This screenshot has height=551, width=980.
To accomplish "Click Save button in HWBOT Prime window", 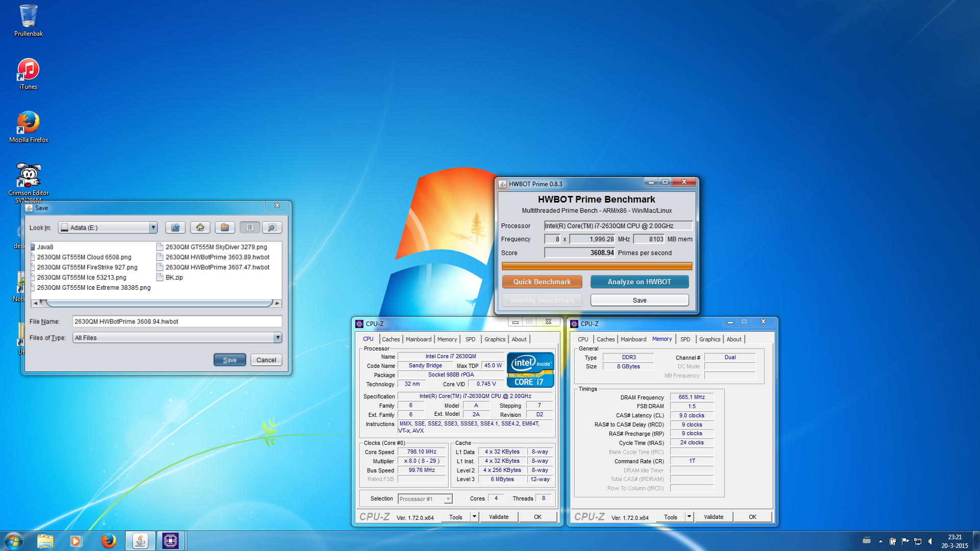I will tap(640, 300).
